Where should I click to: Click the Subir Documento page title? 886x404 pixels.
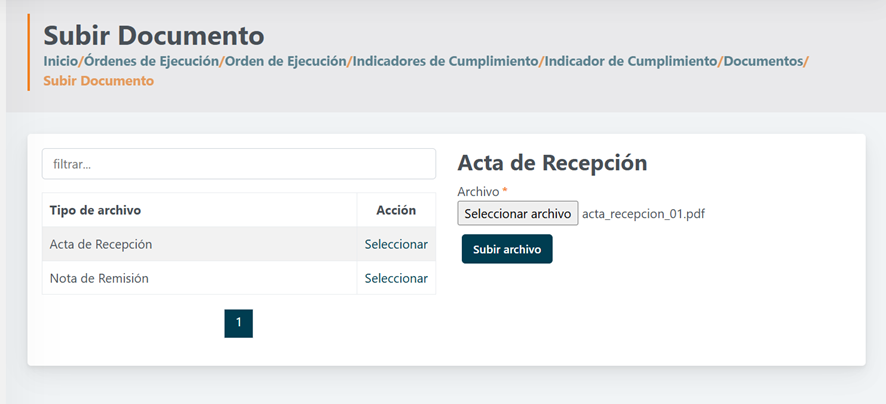click(153, 35)
